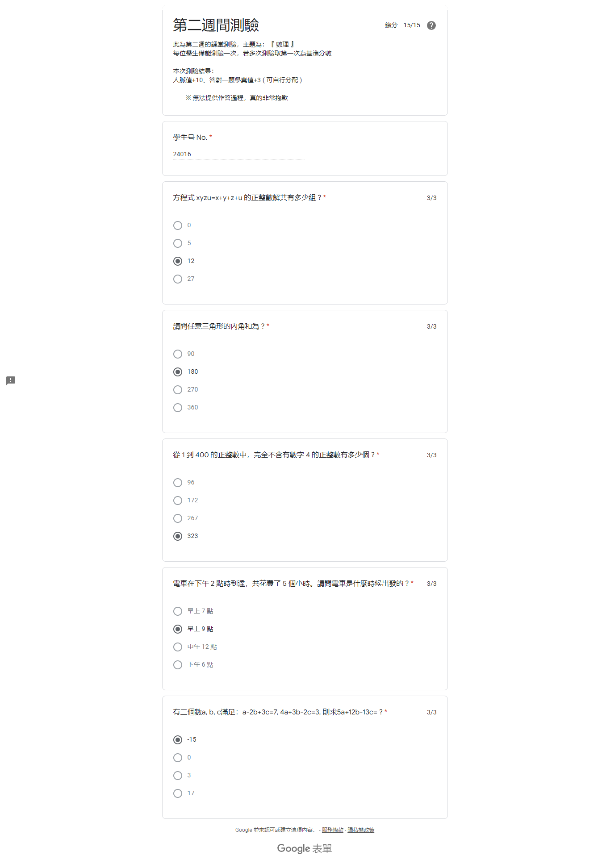The width and height of the screenshot is (602, 868).
Task: Click the 學生号 No. input field
Action: 239,154
